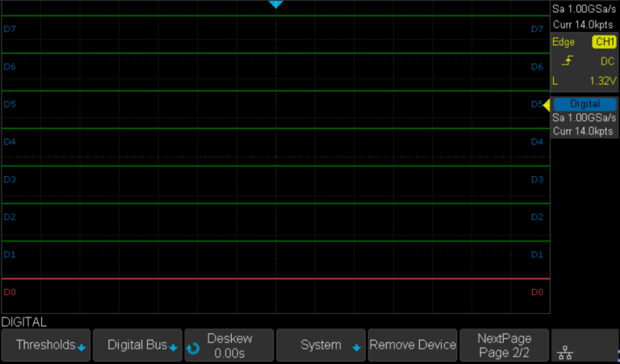Select the D7 channel label on left
620x364 pixels.
pyautogui.click(x=10, y=29)
